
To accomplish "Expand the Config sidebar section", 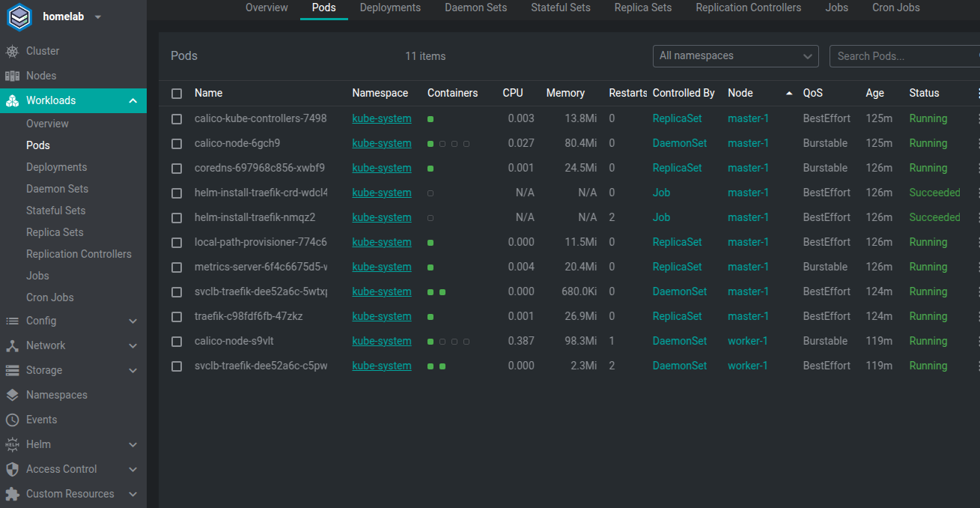I will pyautogui.click(x=133, y=321).
